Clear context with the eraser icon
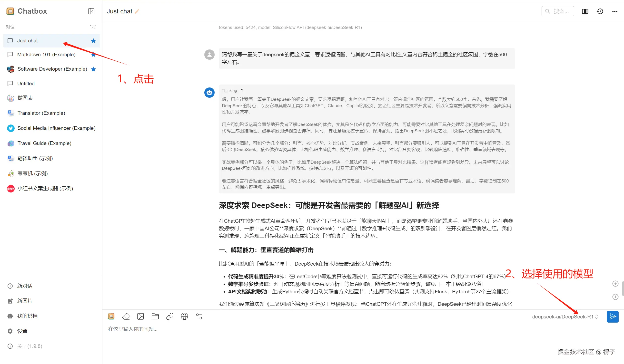Screen dimensions: 624x364 pos(126,316)
